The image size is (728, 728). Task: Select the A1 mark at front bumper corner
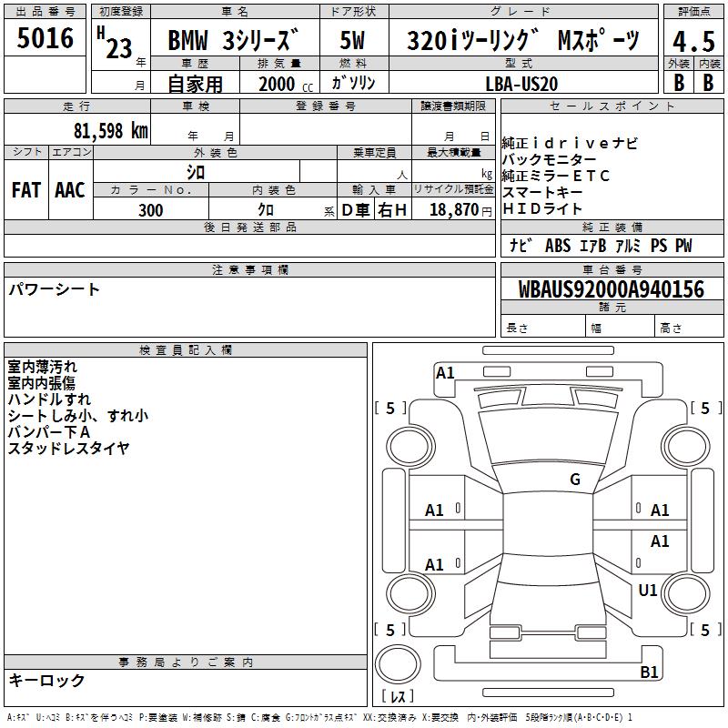point(445,373)
